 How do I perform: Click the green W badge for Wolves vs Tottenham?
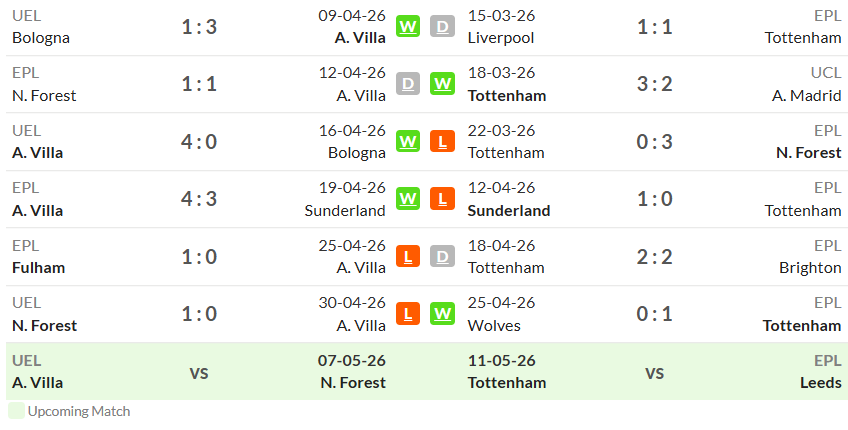[442, 314]
